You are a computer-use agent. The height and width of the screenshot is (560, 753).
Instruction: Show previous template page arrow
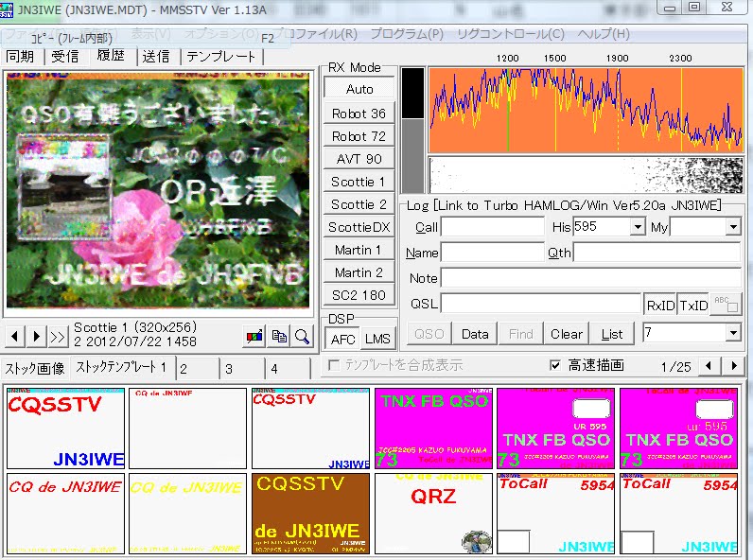click(x=709, y=365)
